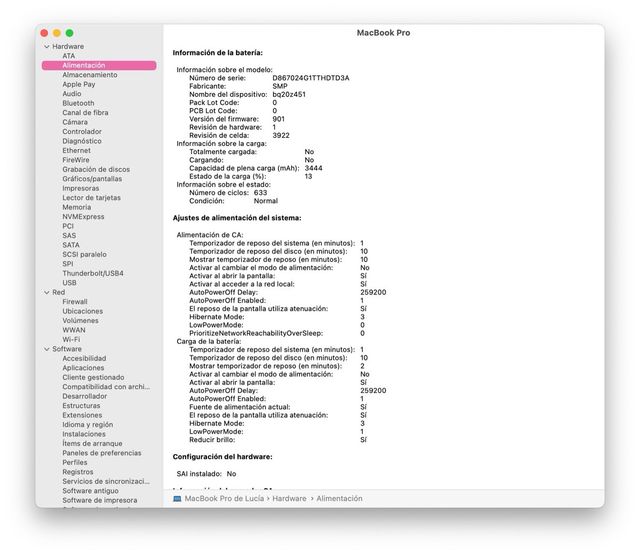The height and width of the screenshot is (555, 640).
Task: Open Almacenamiento in the sidebar
Action: (x=90, y=75)
